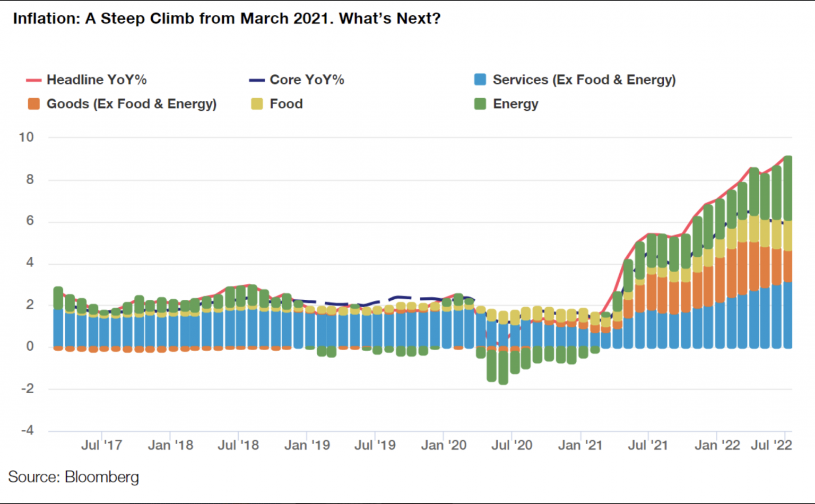Select the Goods (Ex Food & Energy) legend text
The height and width of the screenshot is (504, 815).
pyautogui.click(x=132, y=104)
